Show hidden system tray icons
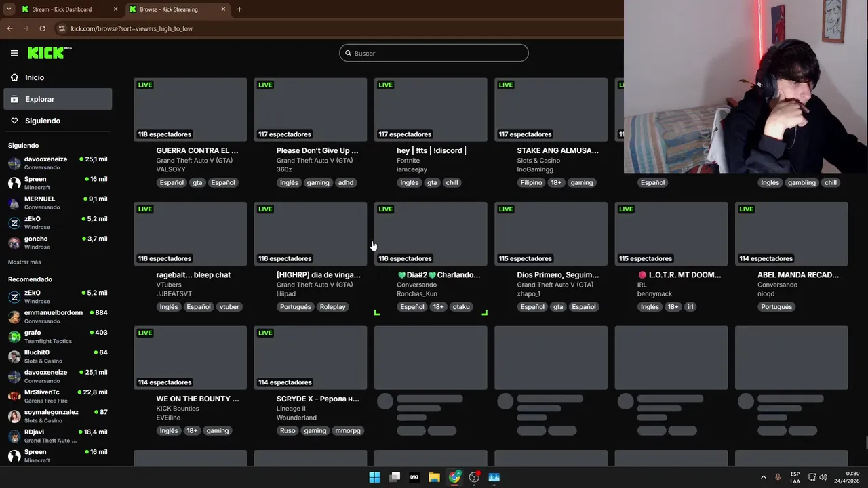The image size is (868, 488). pos(763,477)
